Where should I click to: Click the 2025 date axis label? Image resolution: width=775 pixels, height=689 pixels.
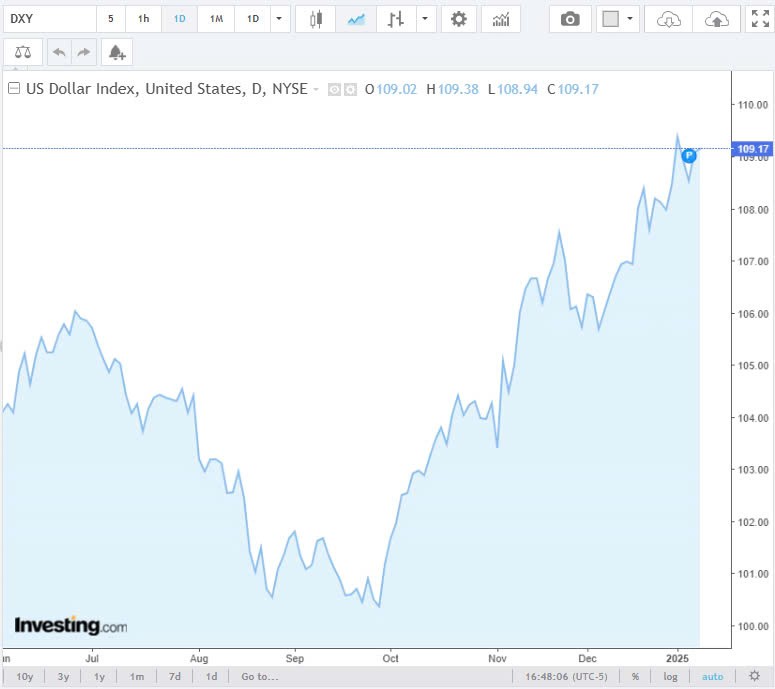click(x=677, y=658)
